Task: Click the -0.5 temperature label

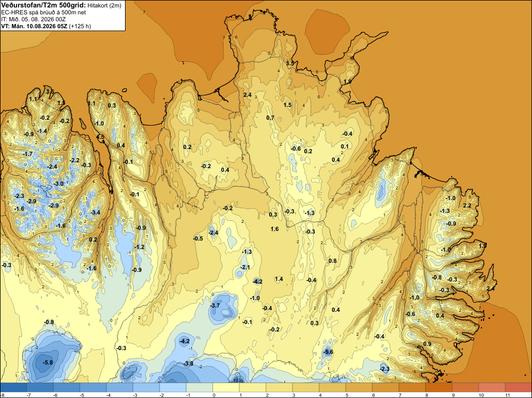Action: click(198, 238)
